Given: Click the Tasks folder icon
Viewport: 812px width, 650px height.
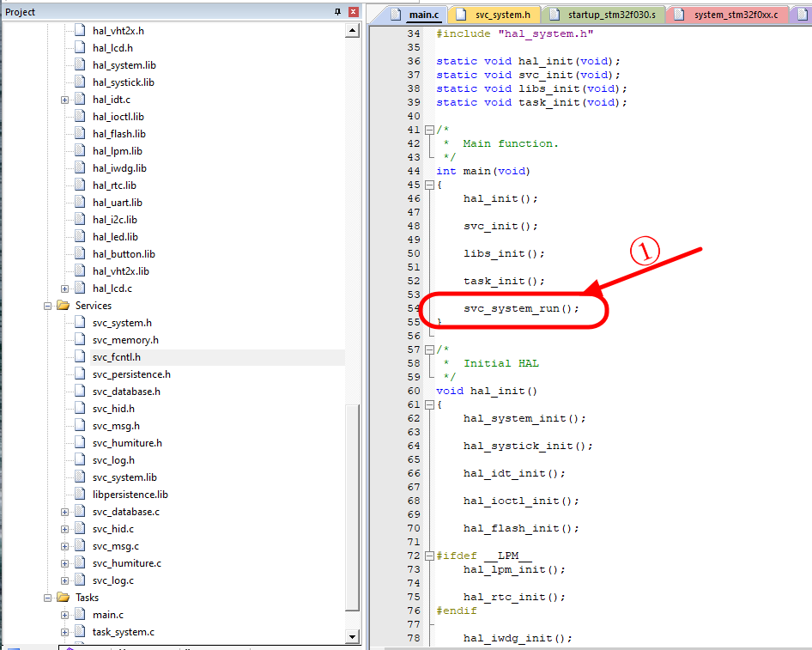Looking at the screenshot, I should click(63, 598).
